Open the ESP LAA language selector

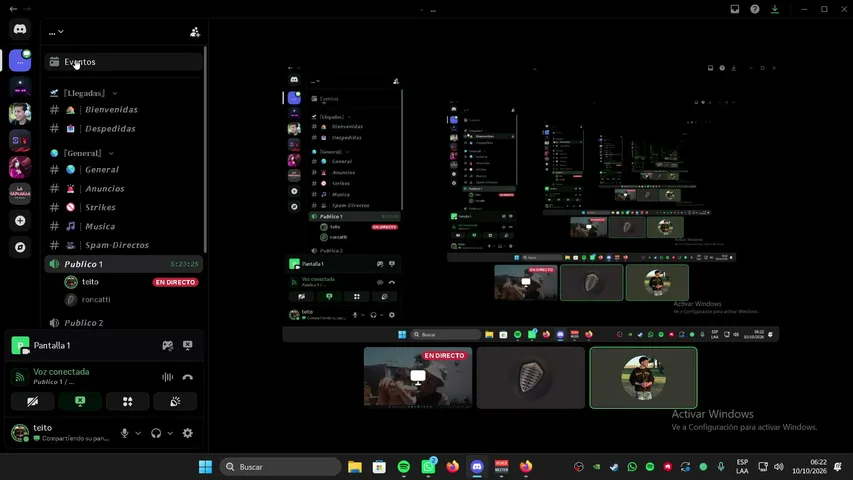[742, 467]
